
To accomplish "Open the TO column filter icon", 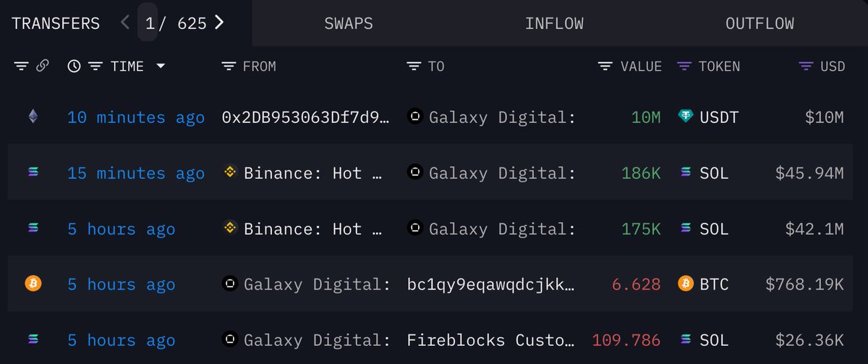I will [x=414, y=67].
